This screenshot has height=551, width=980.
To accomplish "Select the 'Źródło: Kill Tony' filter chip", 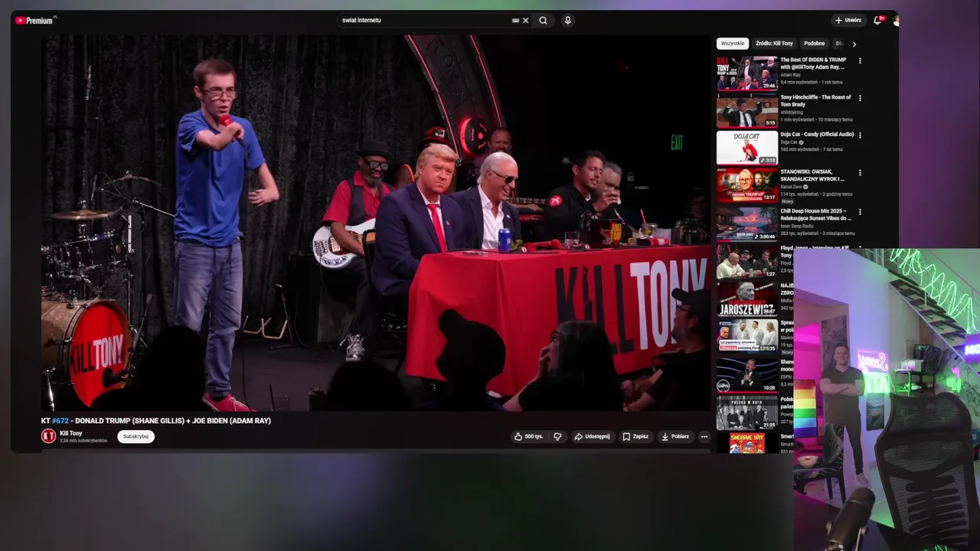I will (774, 44).
